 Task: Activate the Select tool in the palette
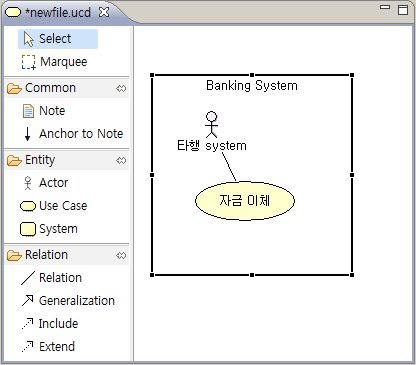58,39
